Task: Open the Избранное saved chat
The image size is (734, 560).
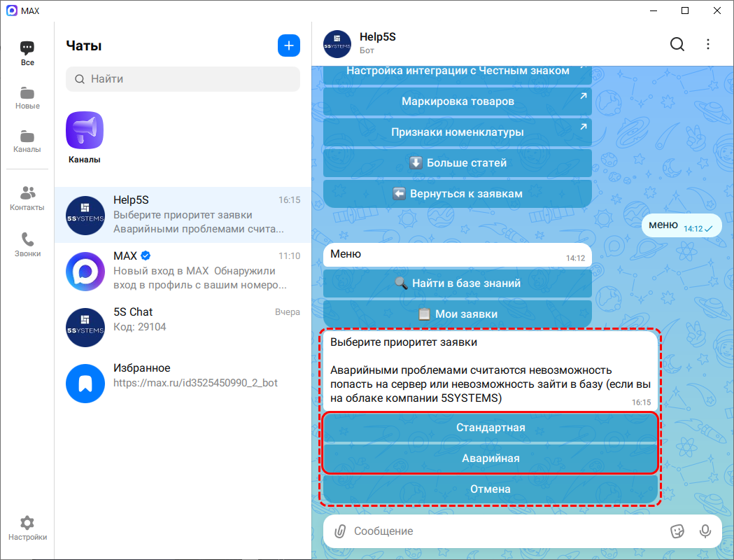Action: pos(183,383)
